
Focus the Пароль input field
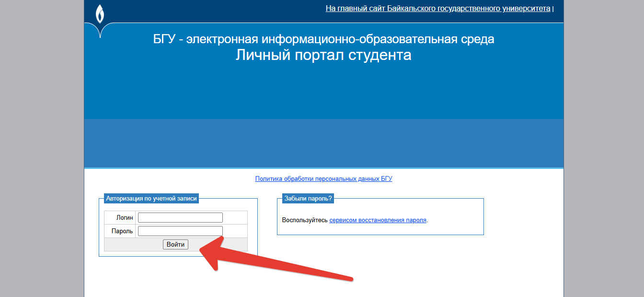coord(180,231)
